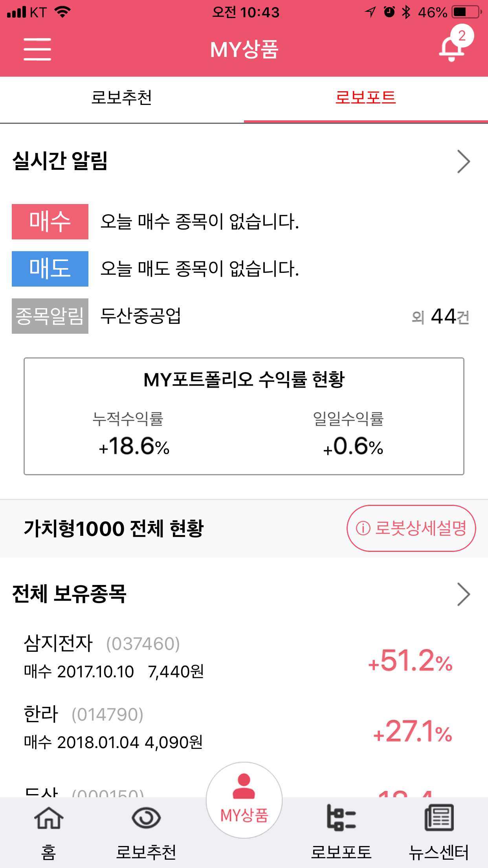The image size is (488, 868).
Task: Tap the gray 종목알림 label
Action: (x=50, y=316)
